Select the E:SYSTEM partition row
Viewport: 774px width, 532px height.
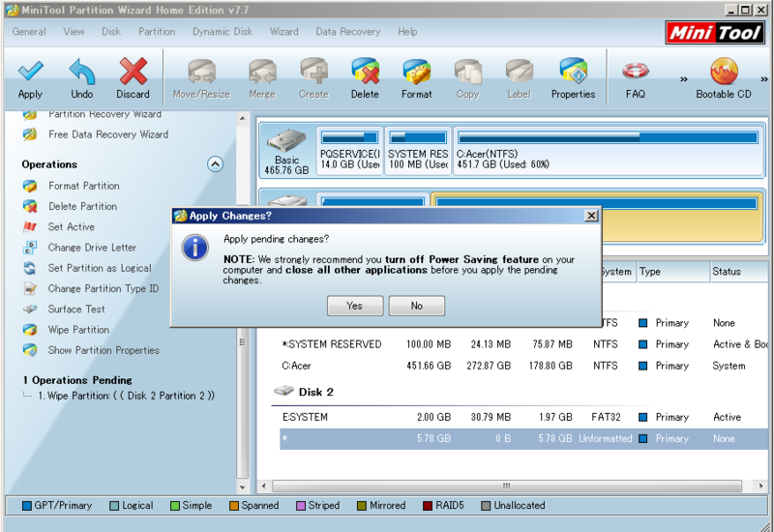pos(522,417)
